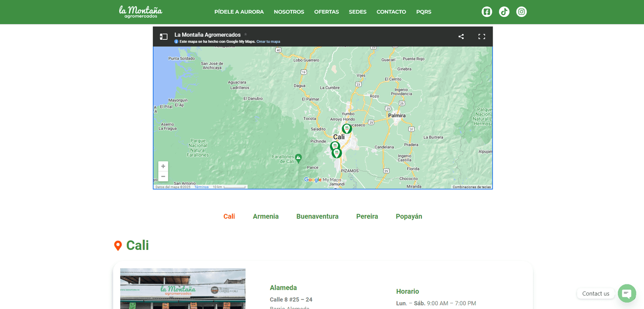
Task: Open the TikTok social icon
Action: (x=504, y=12)
